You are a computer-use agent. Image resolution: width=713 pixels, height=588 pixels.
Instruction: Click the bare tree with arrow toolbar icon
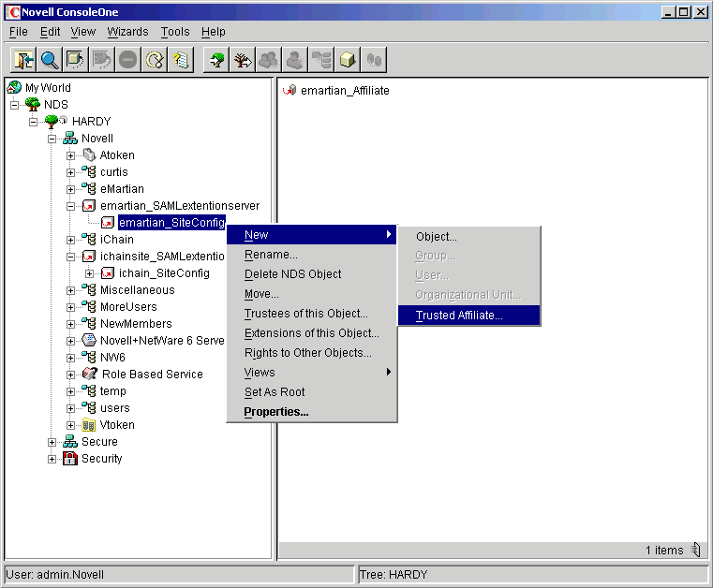pyautogui.click(x=243, y=60)
